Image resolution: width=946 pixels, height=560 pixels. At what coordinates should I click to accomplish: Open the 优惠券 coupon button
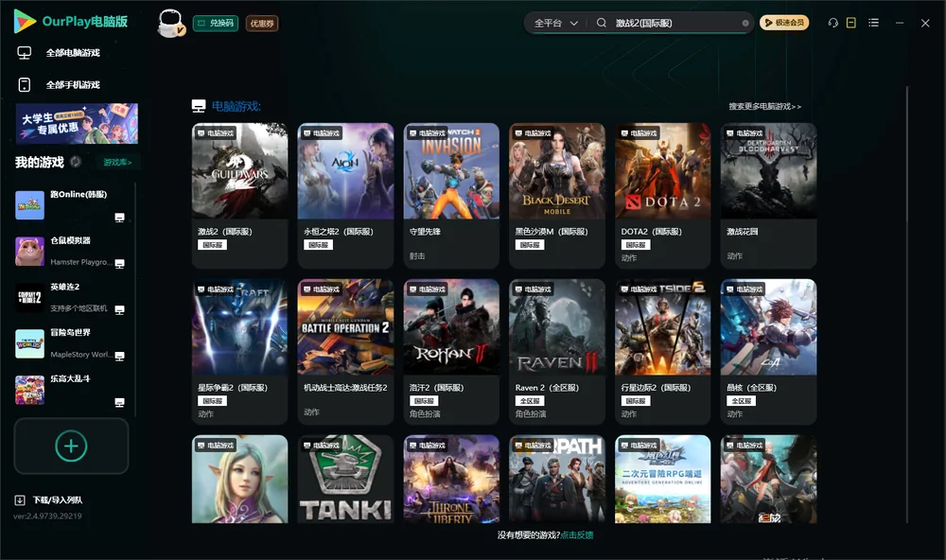coord(262,23)
